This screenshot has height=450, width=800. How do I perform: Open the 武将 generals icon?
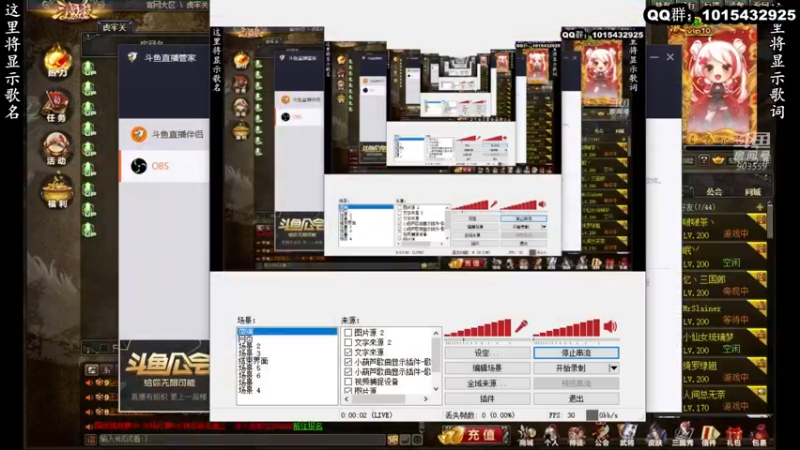(x=627, y=436)
